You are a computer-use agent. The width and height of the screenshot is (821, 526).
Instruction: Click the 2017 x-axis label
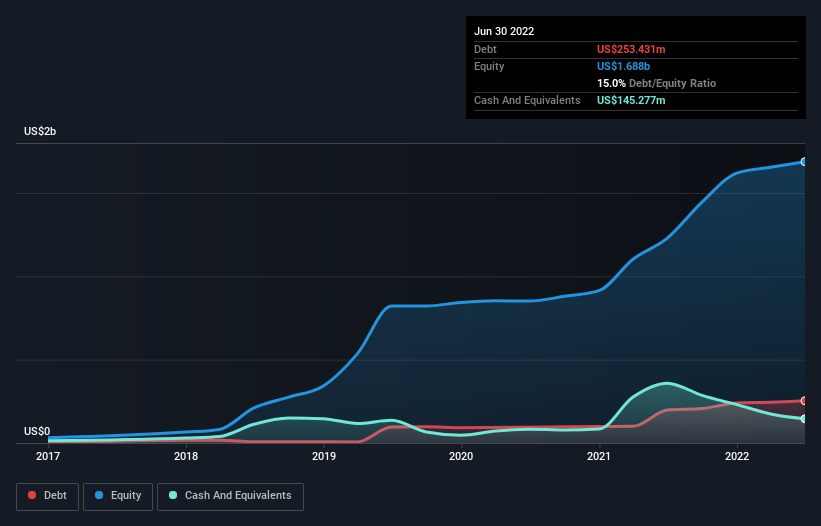[x=48, y=456]
